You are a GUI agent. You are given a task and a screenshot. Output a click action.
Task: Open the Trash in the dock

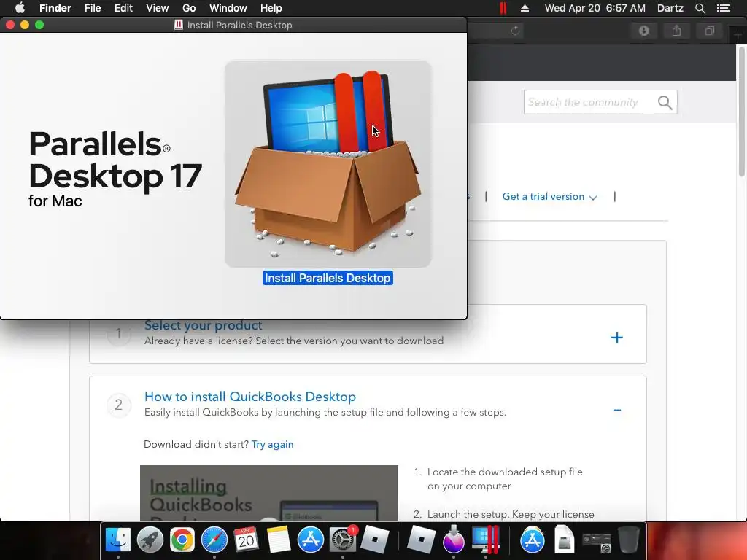pyautogui.click(x=629, y=540)
